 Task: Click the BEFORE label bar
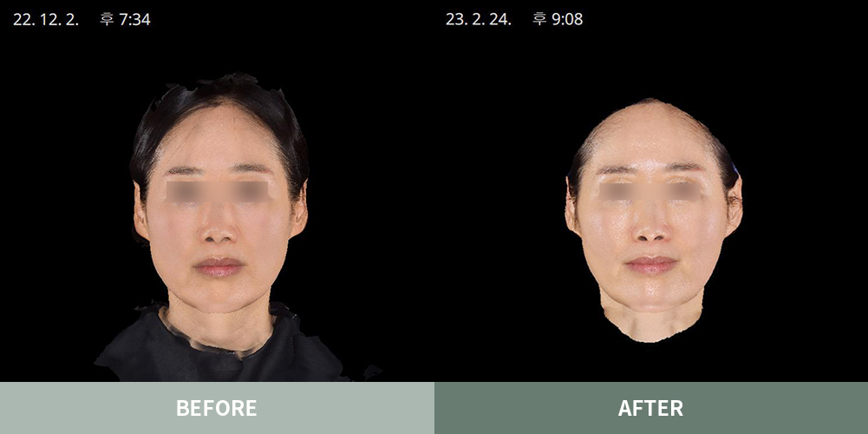(x=217, y=408)
